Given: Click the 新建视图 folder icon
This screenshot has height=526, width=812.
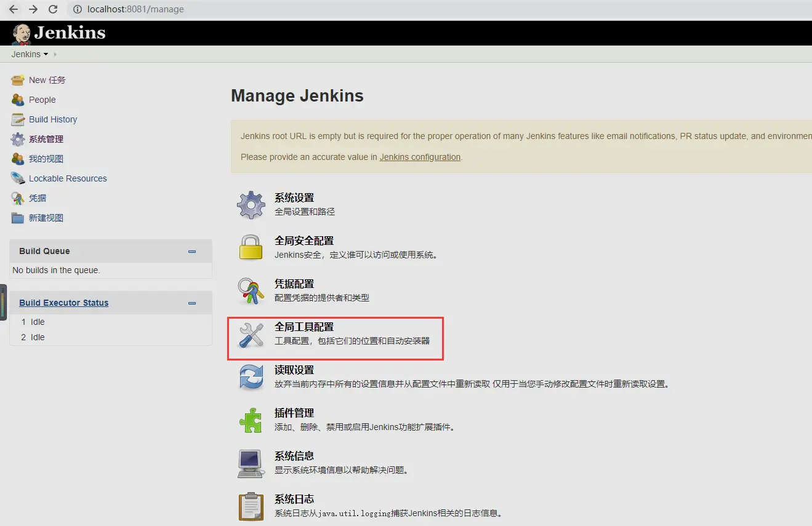Looking at the screenshot, I should pos(18,218).
